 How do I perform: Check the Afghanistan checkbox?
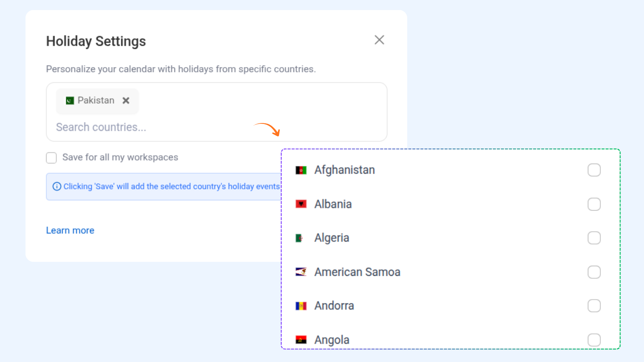(x=594, y=170)
